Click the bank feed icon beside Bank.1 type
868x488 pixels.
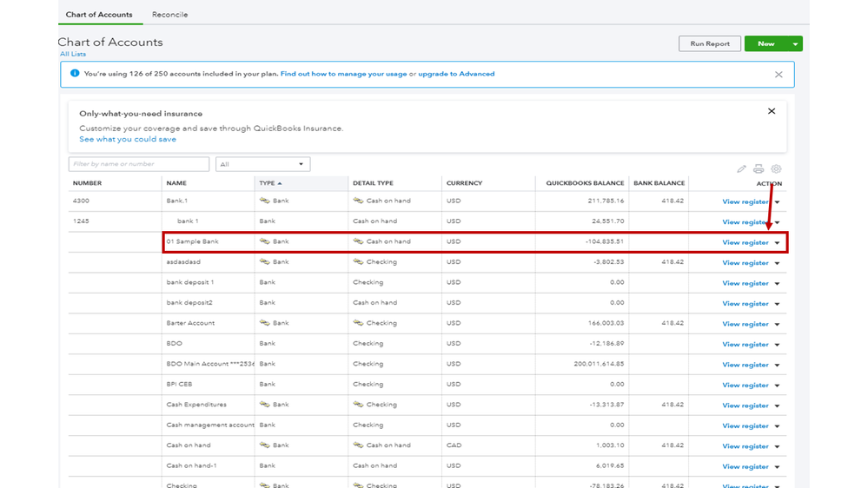pos(265,201)
